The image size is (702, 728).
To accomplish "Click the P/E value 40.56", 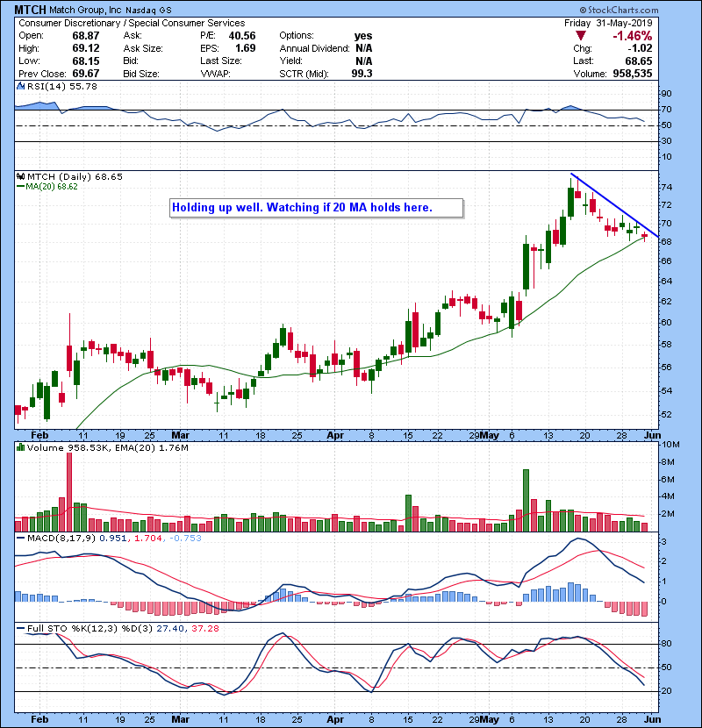I will click(x=242, y=36).
